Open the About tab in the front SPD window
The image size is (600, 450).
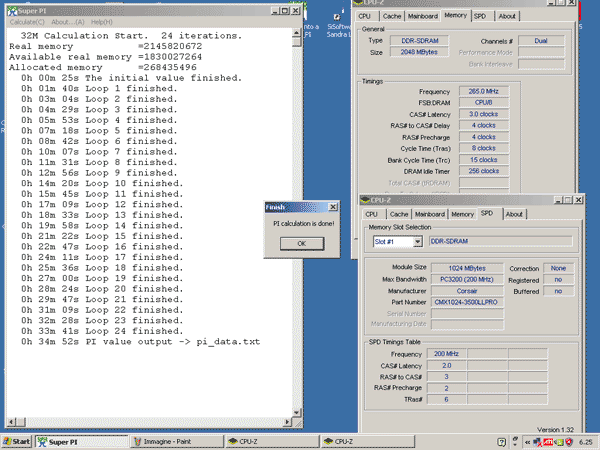tap(514, 214)
